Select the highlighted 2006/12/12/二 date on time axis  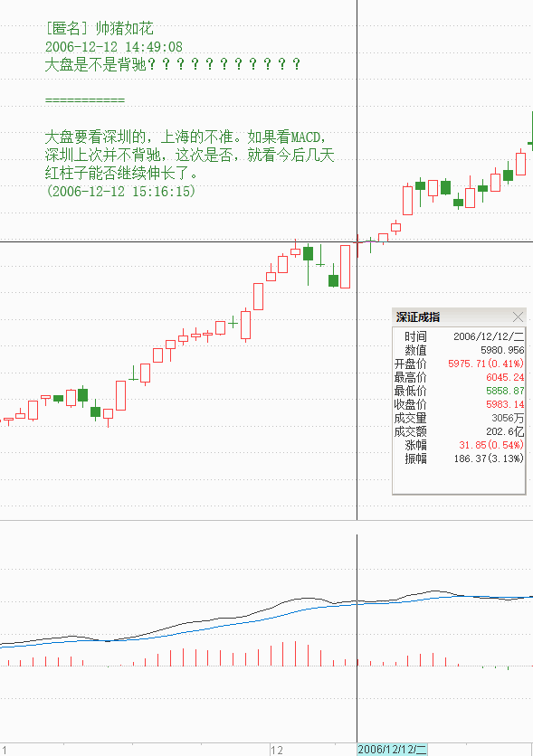pos(392,750)
